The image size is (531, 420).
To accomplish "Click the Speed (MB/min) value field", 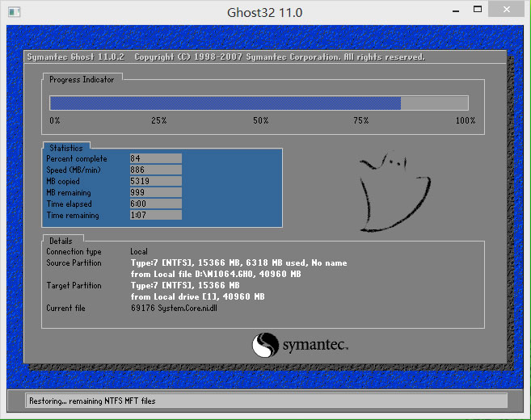I will point(155,170).
